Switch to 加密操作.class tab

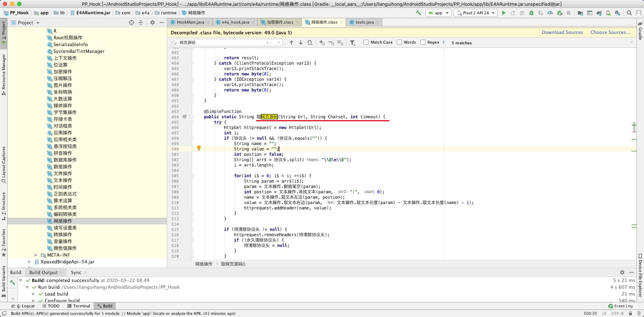[x=280, y=22]
